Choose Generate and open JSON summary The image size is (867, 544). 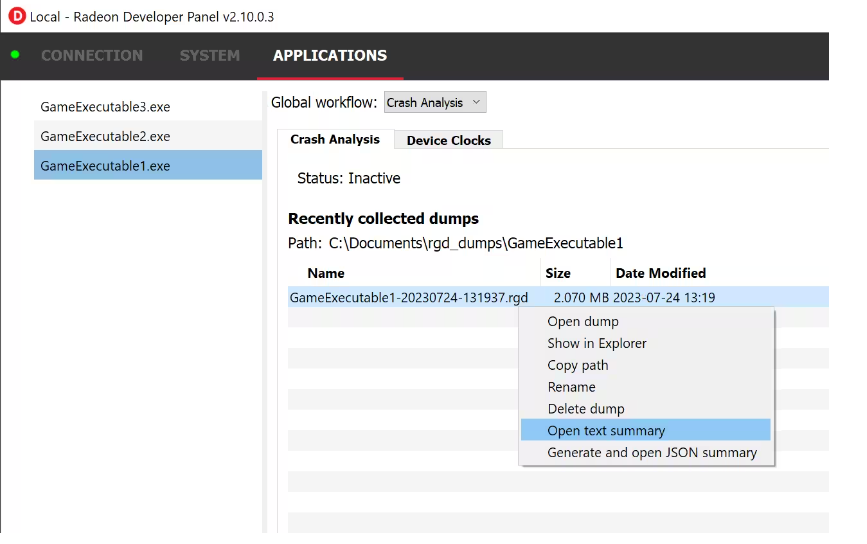(x=652, y=453)
